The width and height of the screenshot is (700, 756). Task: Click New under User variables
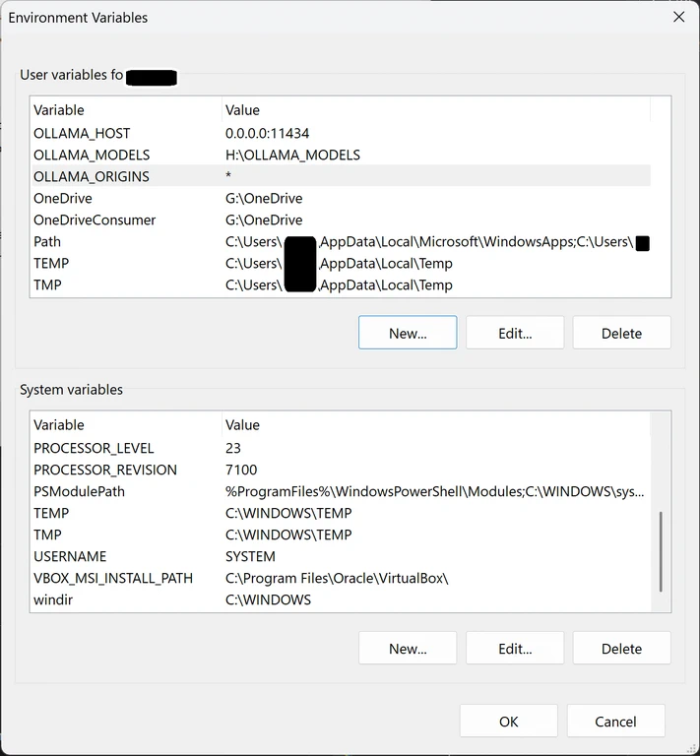pyautogui.click(x=408, y=333)
